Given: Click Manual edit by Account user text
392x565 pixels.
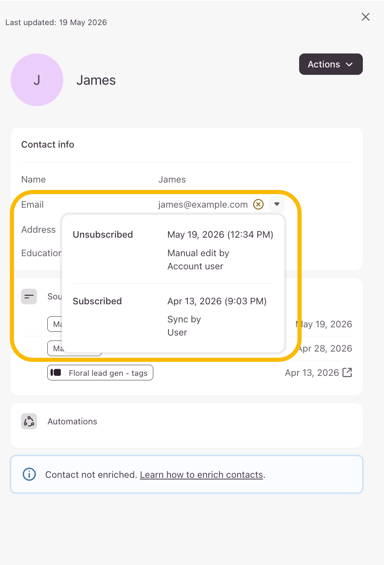Looking at the screenshot, I should click(x=198, y=259).
